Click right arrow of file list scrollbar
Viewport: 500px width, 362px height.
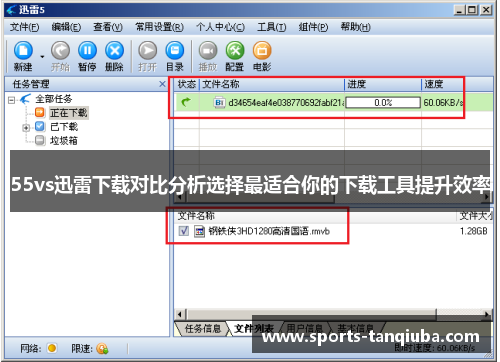coord(487,314)
